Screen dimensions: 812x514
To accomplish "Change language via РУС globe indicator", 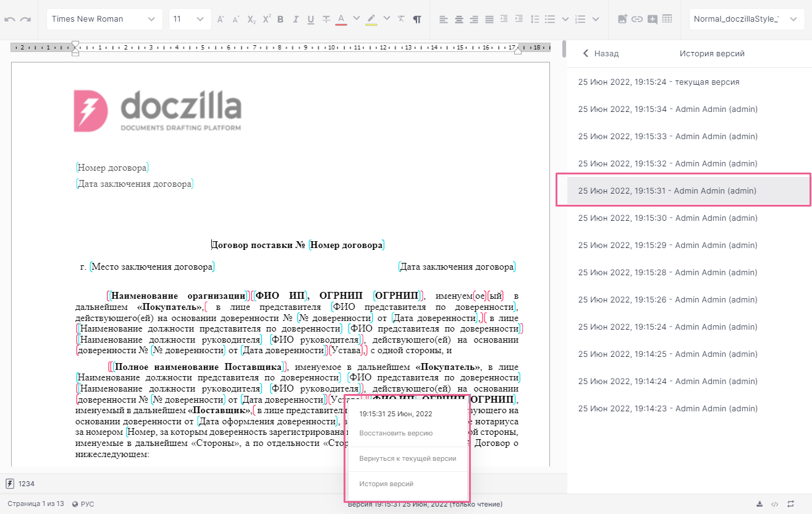I will (x=83, y=504).
